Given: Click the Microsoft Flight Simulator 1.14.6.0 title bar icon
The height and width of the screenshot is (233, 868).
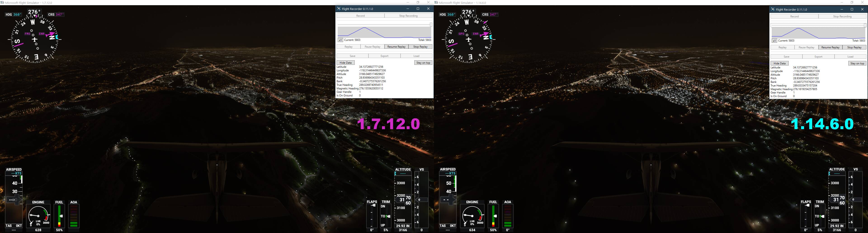Looking at the screenshot, I should [436, 3].
